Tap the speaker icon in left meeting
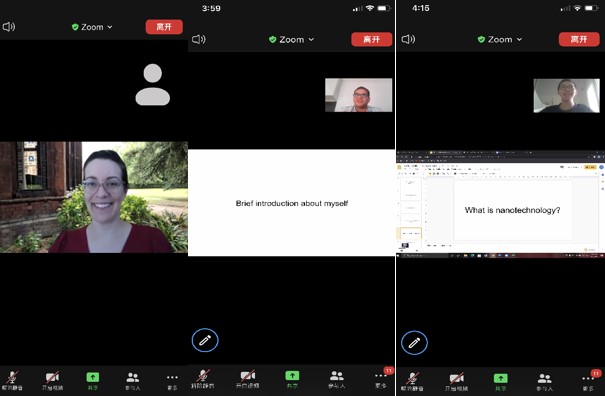The height and width of the screenshot is (396, 605). [9, 27]
